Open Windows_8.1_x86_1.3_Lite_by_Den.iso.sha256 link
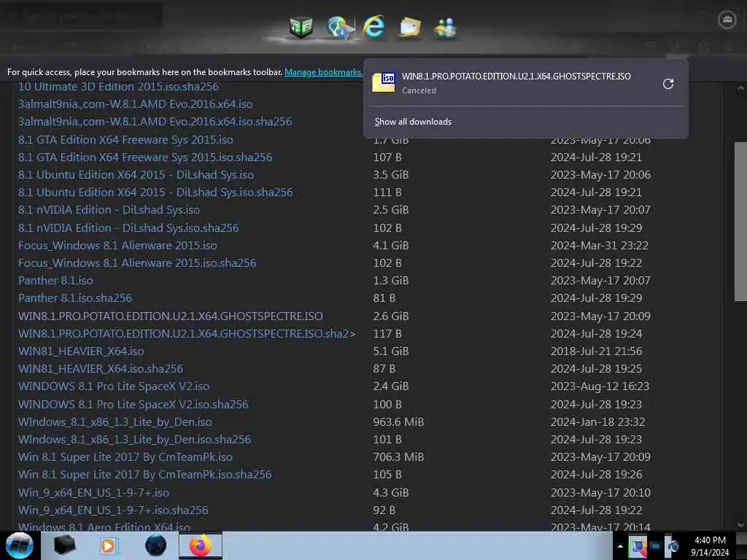 [134, 440]
